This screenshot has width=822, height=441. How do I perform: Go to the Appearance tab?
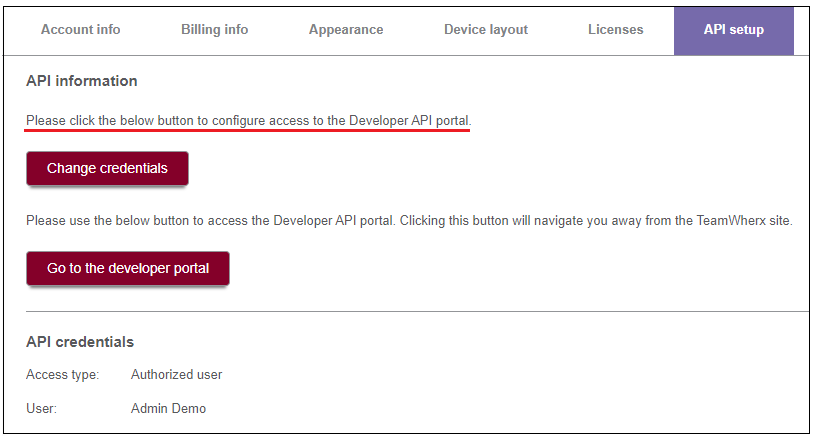click(346, 30)
